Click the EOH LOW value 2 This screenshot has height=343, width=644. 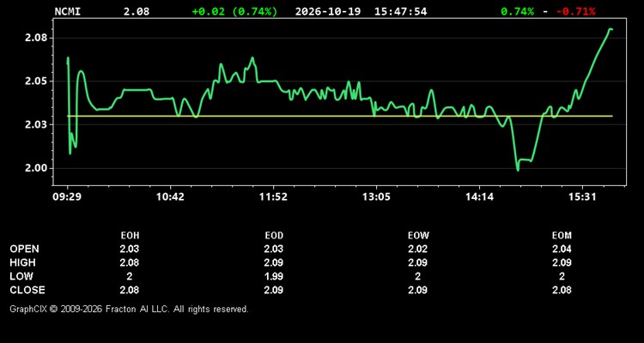click(130, 276)
